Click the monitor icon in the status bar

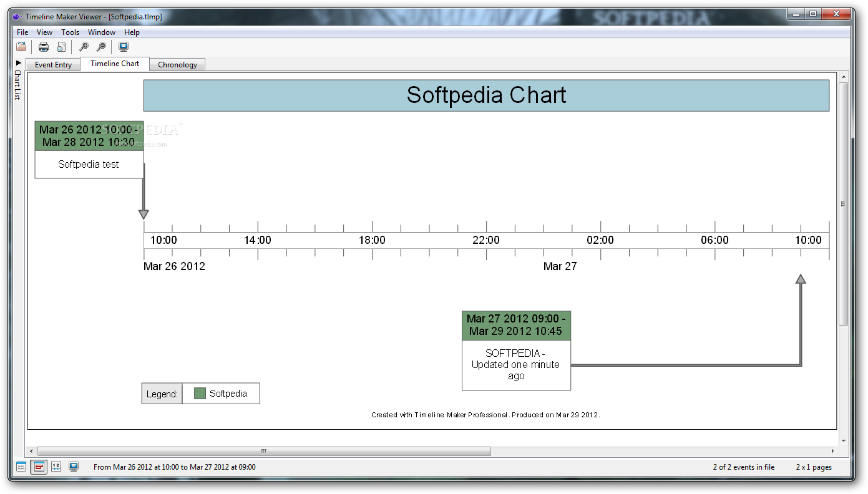(x=74, y=467)
